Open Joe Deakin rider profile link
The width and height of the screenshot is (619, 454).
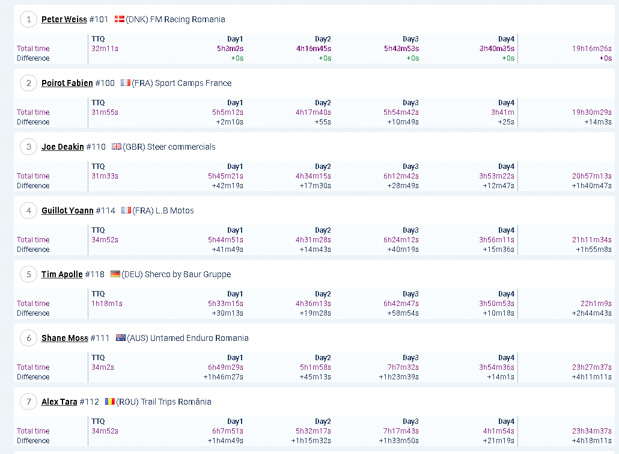(62, 147)
